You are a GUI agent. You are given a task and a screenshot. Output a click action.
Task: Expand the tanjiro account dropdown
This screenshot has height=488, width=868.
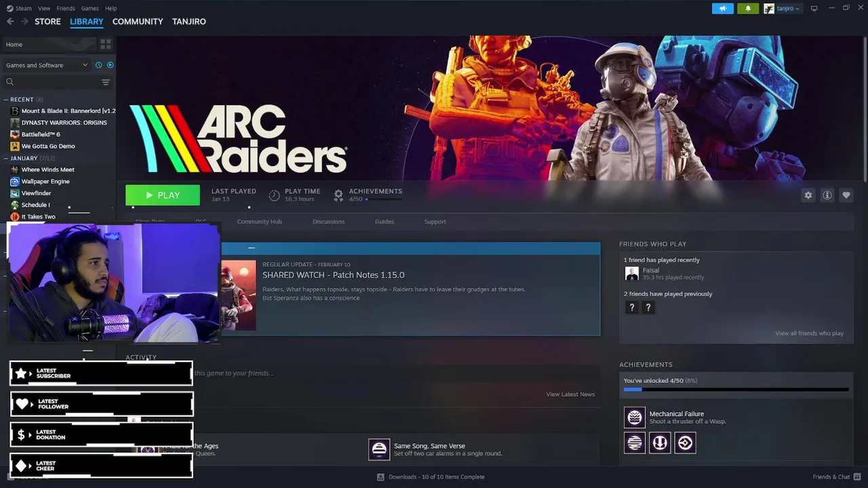(787, 8)
